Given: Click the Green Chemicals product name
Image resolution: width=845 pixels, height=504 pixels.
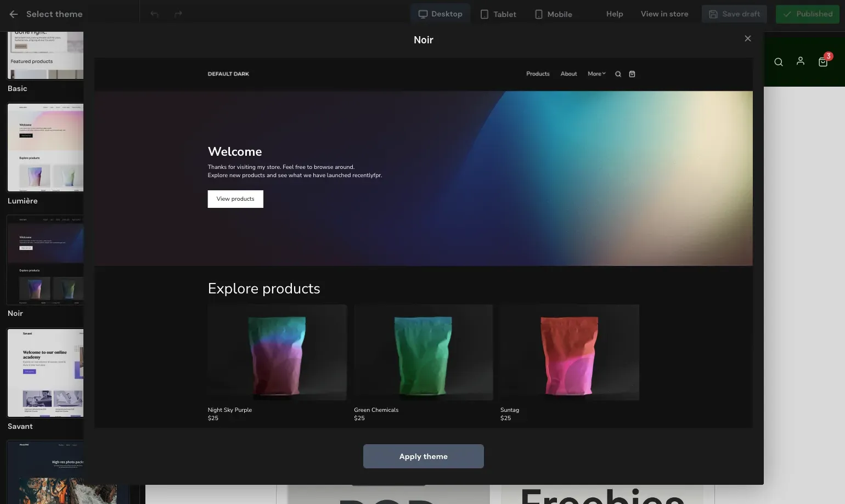Looking at the screenshot, I should (x=376, y=410).
